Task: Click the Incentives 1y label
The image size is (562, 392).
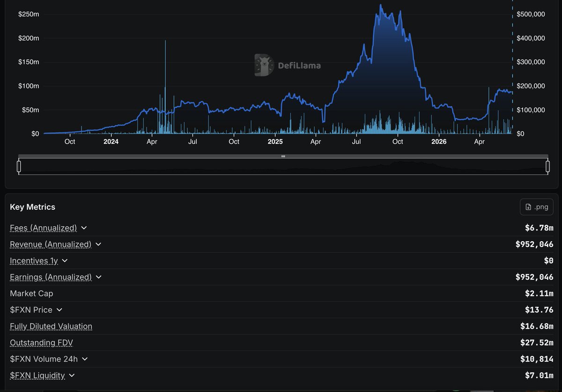Action: click(34, 261)
